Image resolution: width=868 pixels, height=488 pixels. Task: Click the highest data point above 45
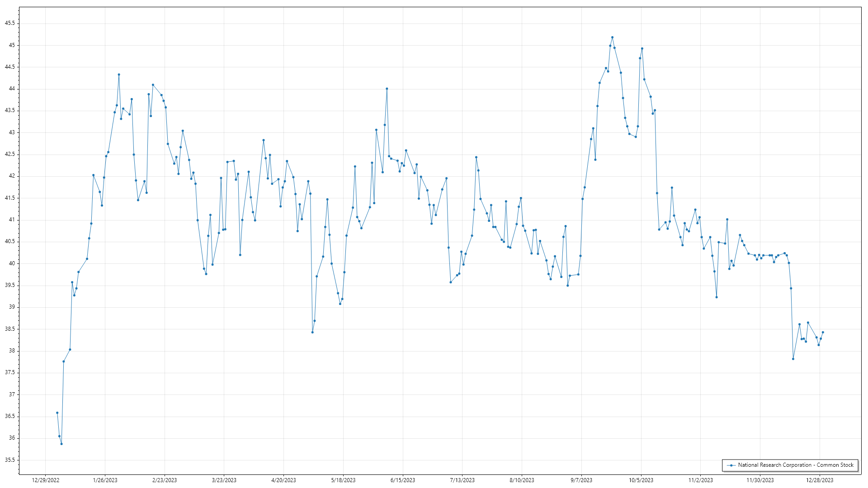tap(612, 38)
